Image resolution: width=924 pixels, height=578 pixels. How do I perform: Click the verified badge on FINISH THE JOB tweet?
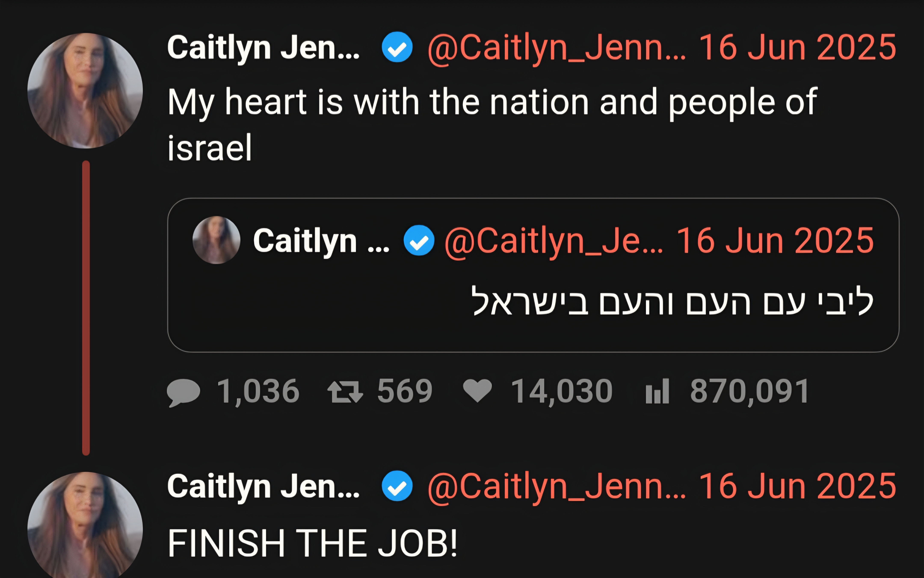(397, 486)
